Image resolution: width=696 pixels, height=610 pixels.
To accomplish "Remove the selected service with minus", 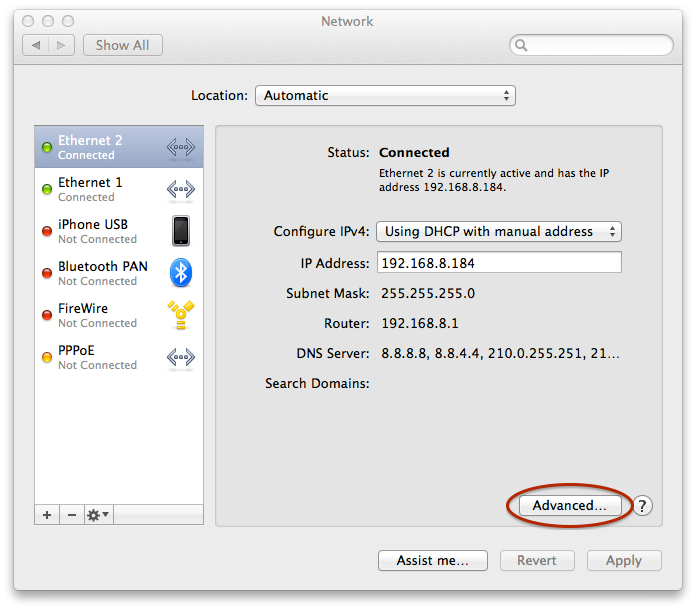I will click(72, 515).
